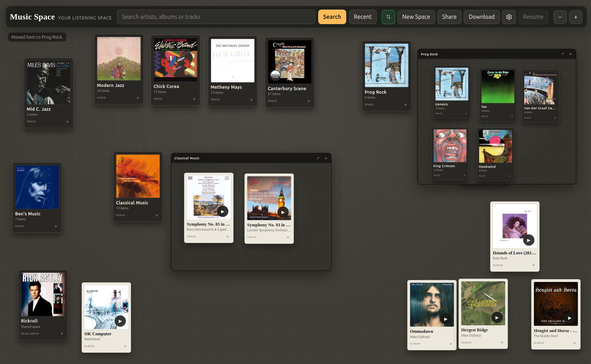The height and width of the screenshot is (364, 591).
Task: Click "READ-WRITE" label on Rickroll card
Action: (30, 334)
